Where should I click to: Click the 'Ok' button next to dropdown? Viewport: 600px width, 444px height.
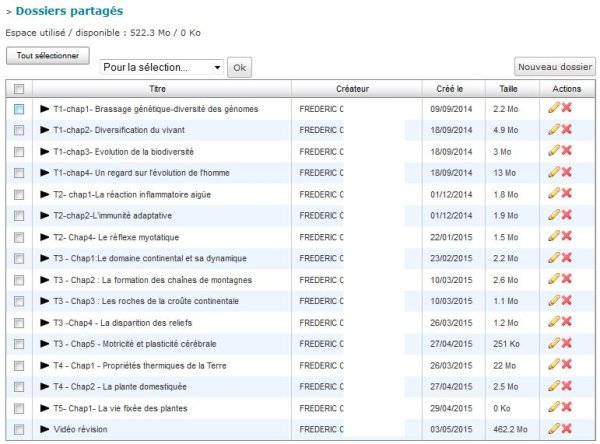pos(239,67)
